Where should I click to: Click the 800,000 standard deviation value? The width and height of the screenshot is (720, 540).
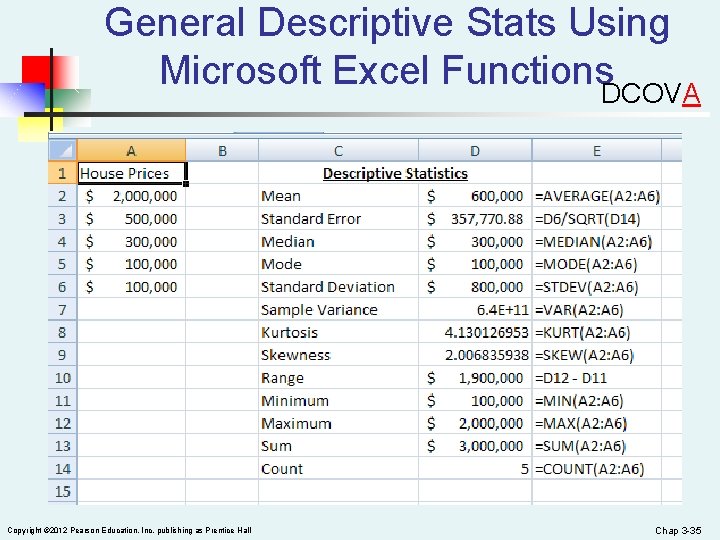click(x=475, y=287)
